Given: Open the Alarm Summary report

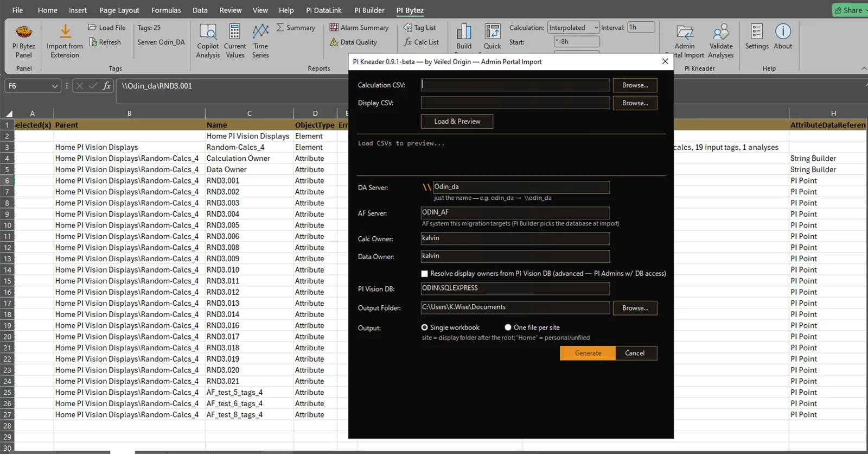Looking at the screenshot, I should coord(359,28).
